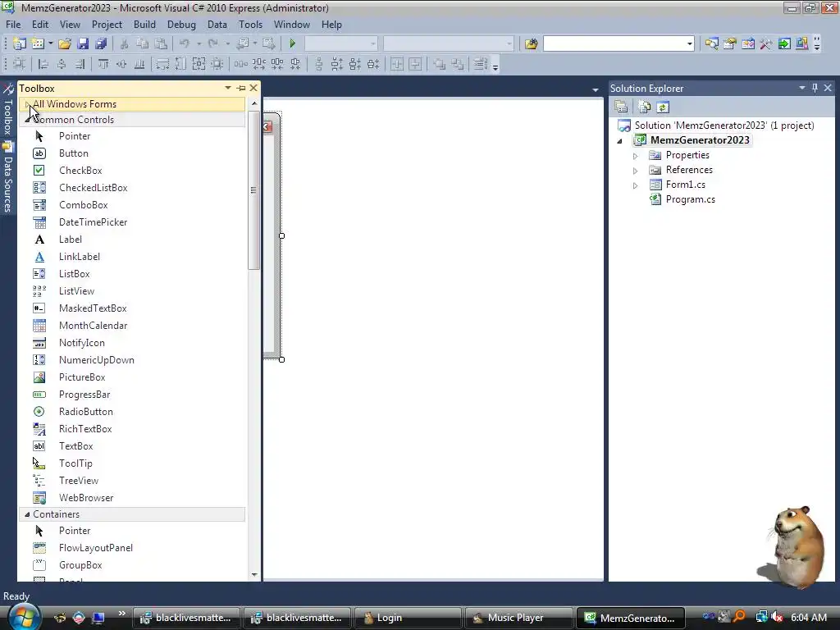Click the Add New Item toolbar icon
840x630 pixels.
coord(38,43)
